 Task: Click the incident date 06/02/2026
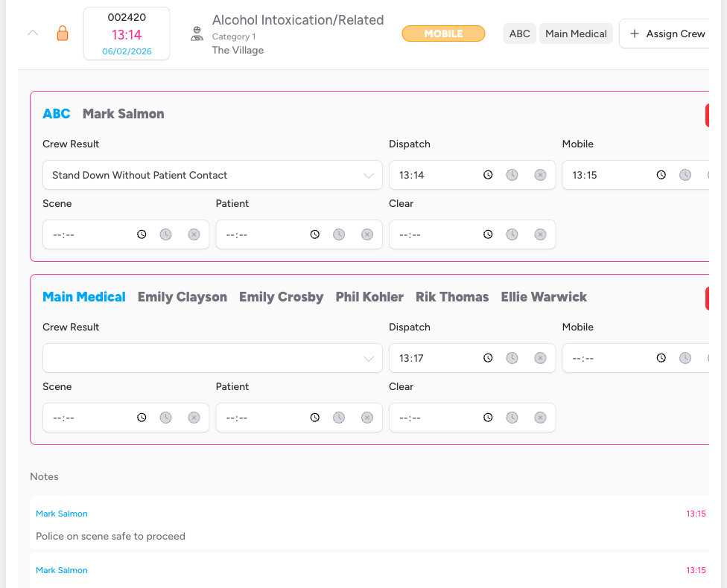coord(127,51)
